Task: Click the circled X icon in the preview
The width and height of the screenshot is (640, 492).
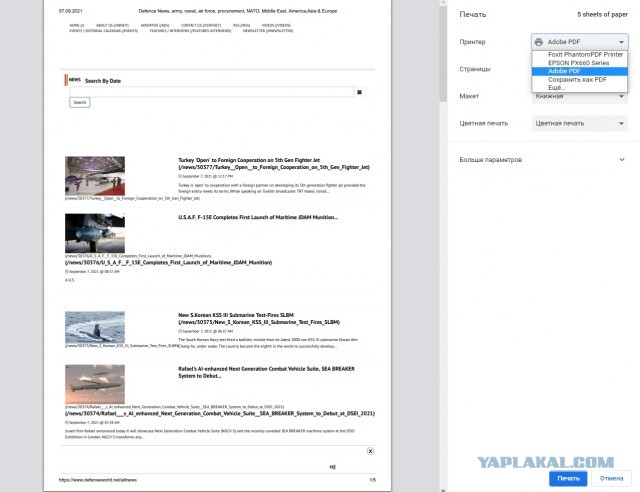Action: [x=370, y=451]
